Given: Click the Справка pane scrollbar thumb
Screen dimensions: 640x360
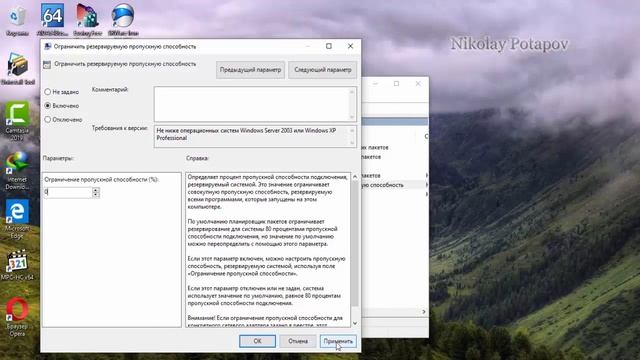Looking at the screenshot, I should 355,243.
